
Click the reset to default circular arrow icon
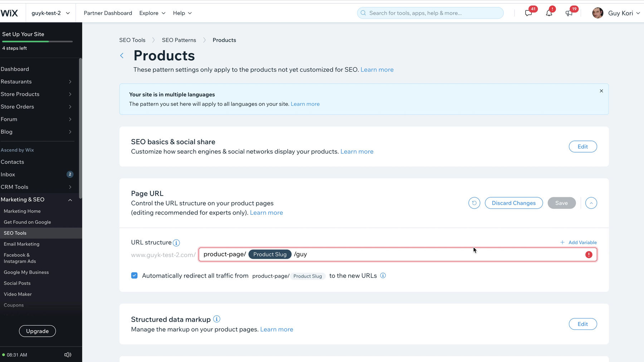(x=474, y=203)
